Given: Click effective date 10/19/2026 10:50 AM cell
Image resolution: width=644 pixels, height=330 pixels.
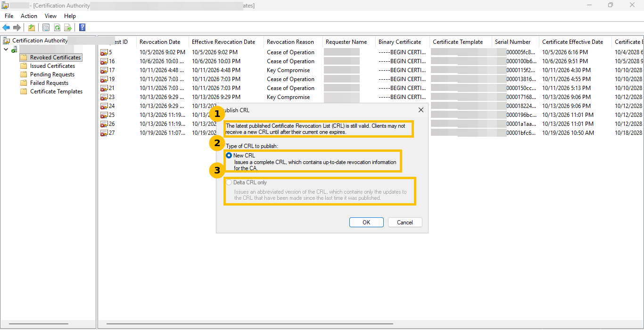Looking at the screenshot, I should tap(568, 133).
